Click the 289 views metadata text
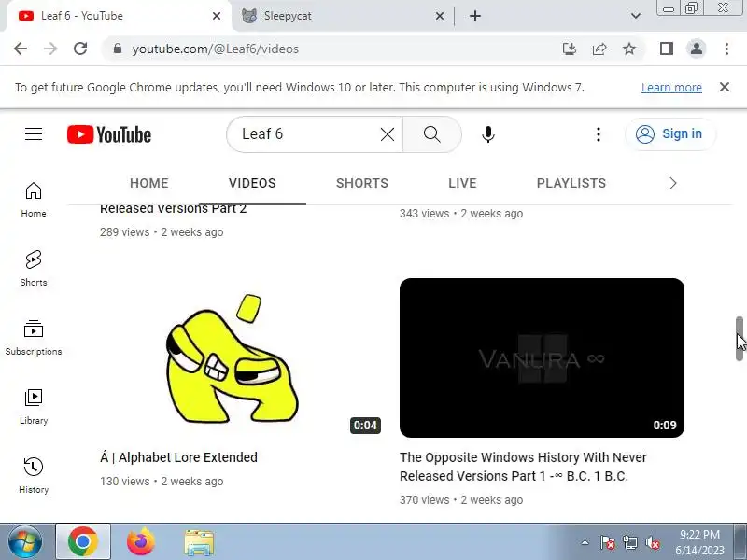Viewport: 747px width, 560px height. [125, 232]
